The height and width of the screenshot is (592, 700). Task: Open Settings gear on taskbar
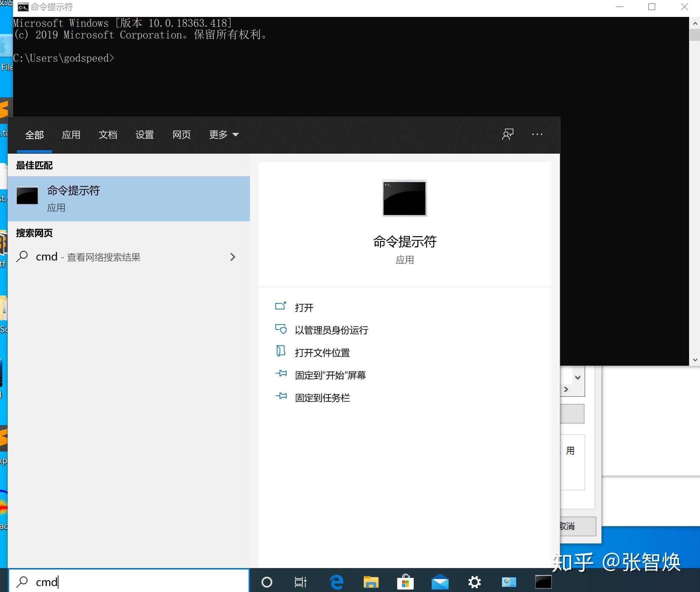coord(475,582)
